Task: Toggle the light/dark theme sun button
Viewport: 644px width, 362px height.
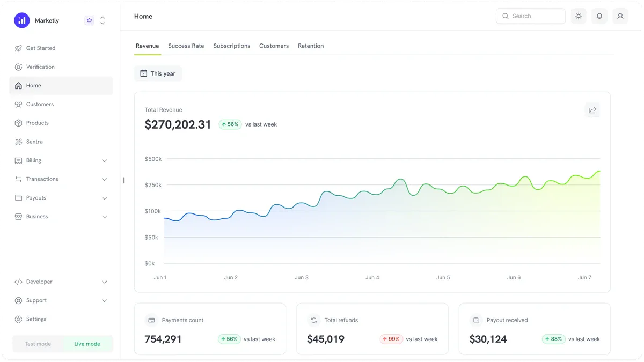Action: coord(579,16)
